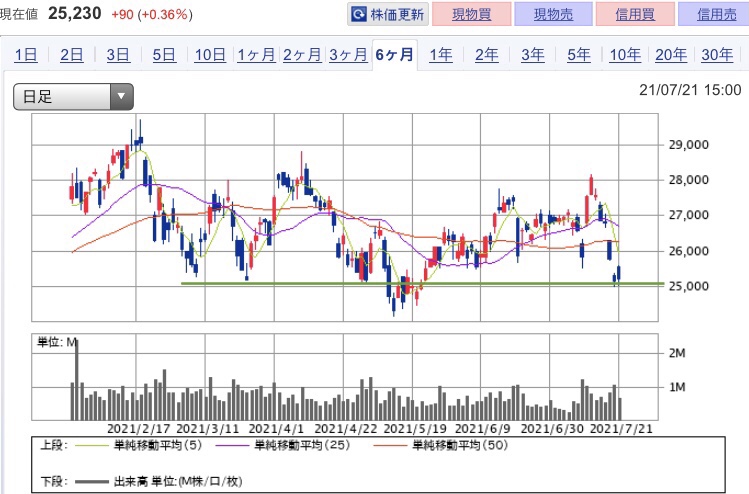Click the 現物買 button
Screen dimensions: 749x494
click(471, 14)
